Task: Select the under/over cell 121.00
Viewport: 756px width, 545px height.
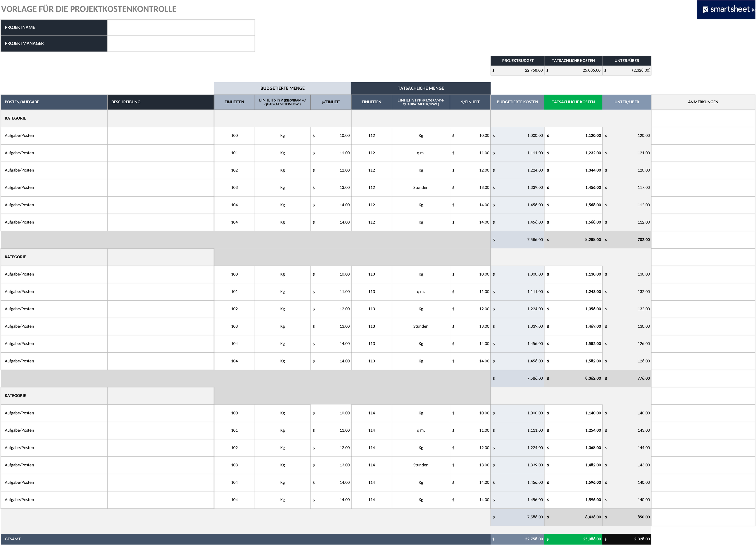Action: pyautogui.click(x=627, y=153)
